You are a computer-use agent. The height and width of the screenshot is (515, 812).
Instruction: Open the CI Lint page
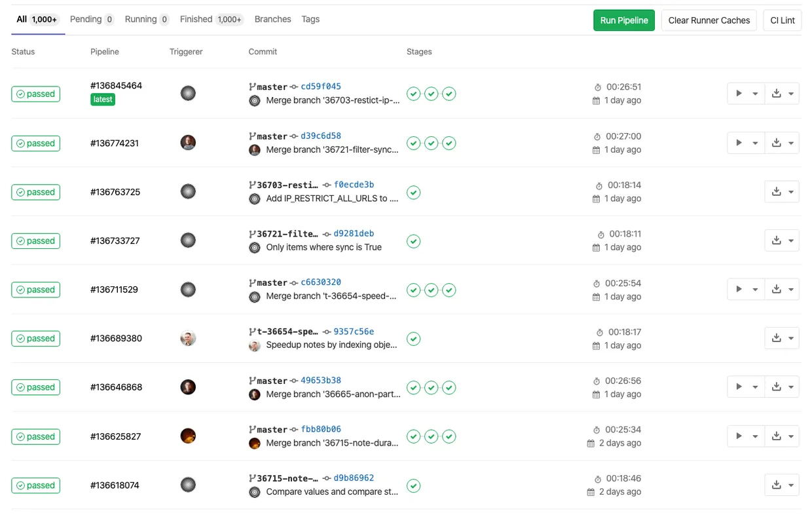pyautogui.click(x=782, y=20)
